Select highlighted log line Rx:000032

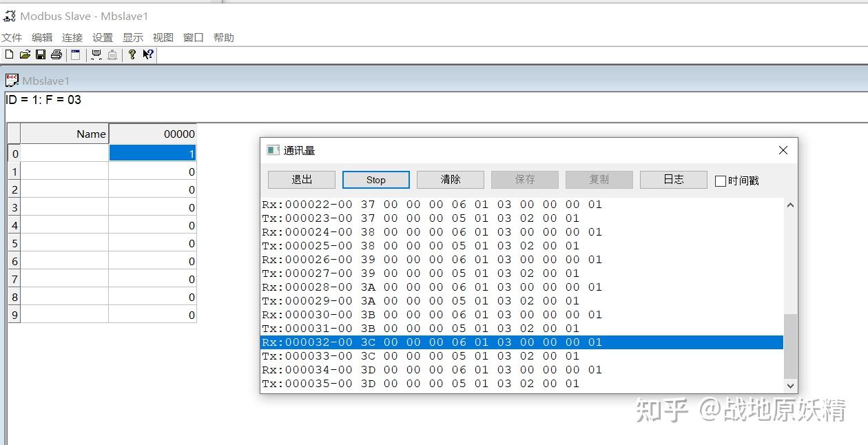(522, 342)
